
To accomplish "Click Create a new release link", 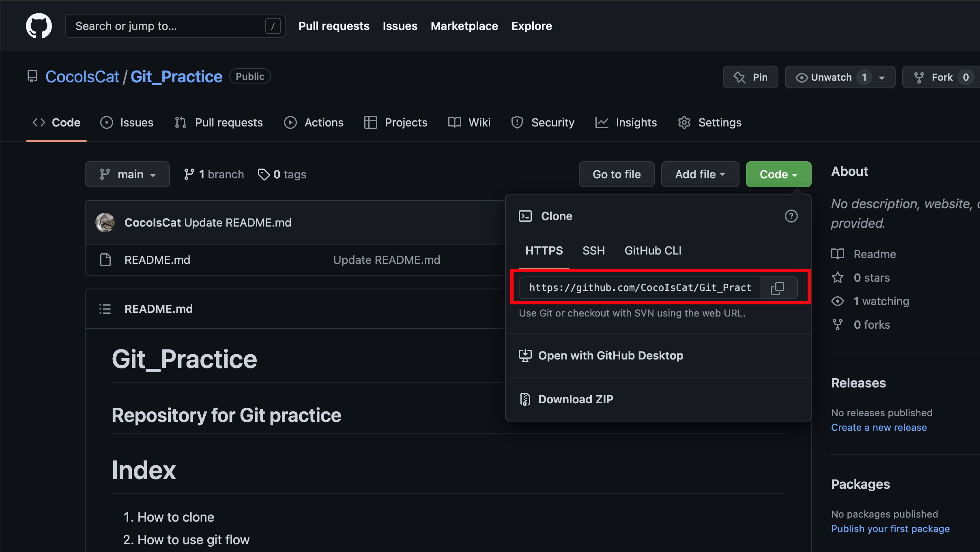I will click(879, 427).
